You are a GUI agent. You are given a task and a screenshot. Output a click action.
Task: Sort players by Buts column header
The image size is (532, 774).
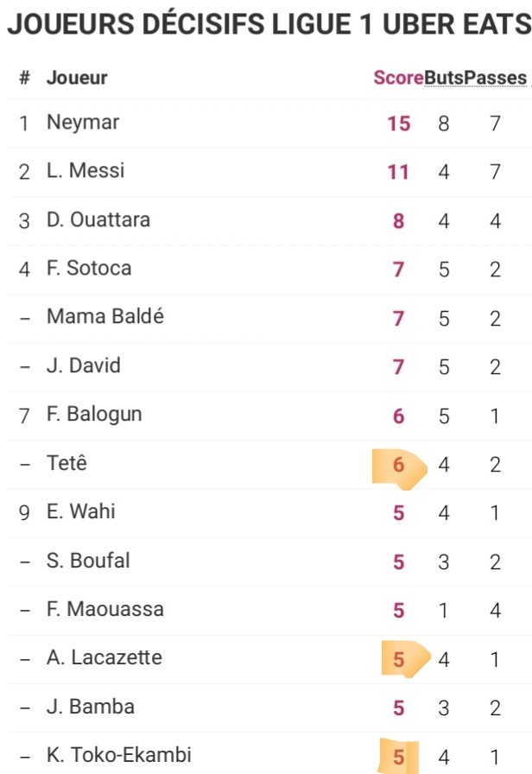(x=444, y=78)
